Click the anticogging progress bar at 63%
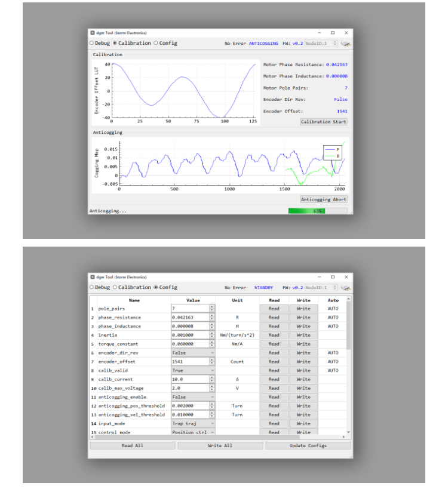 tap(317, 211)
